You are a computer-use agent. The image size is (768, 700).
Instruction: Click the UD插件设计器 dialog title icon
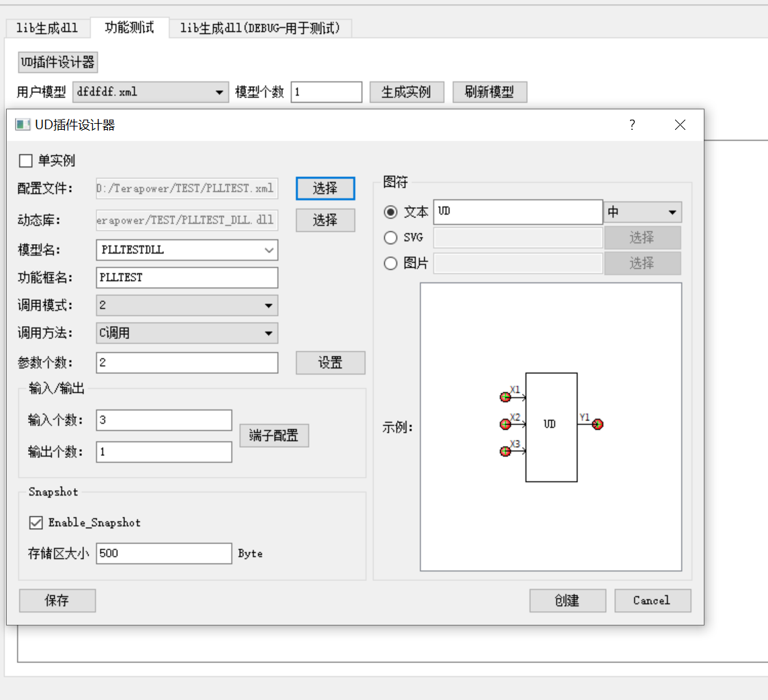(x=23, y=124)
